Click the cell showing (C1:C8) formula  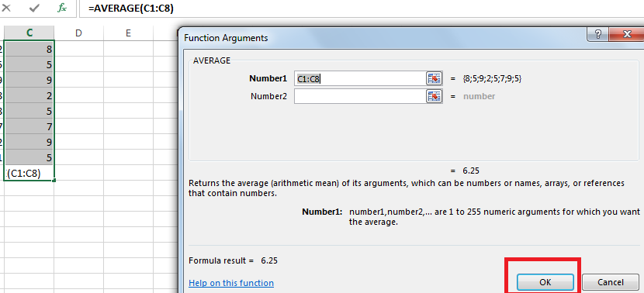29,173
